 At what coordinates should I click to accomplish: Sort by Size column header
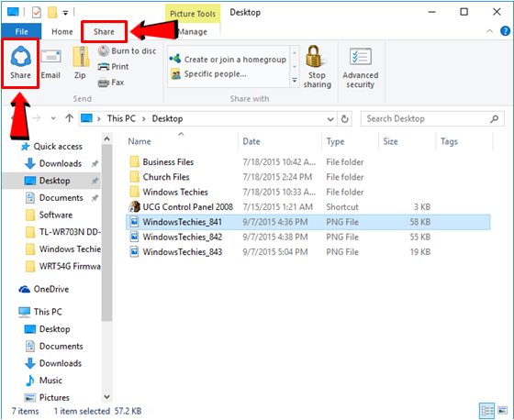tap(391, 141)
